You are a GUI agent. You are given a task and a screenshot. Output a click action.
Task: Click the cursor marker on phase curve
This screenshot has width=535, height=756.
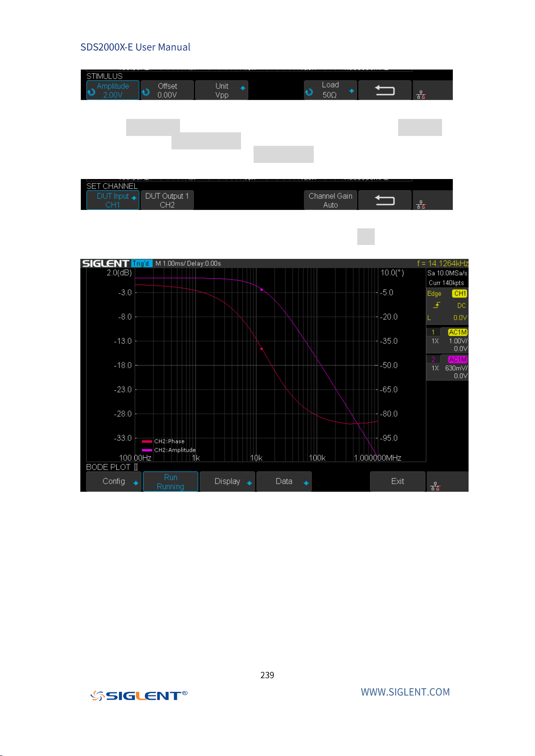(x=262, y=349)
